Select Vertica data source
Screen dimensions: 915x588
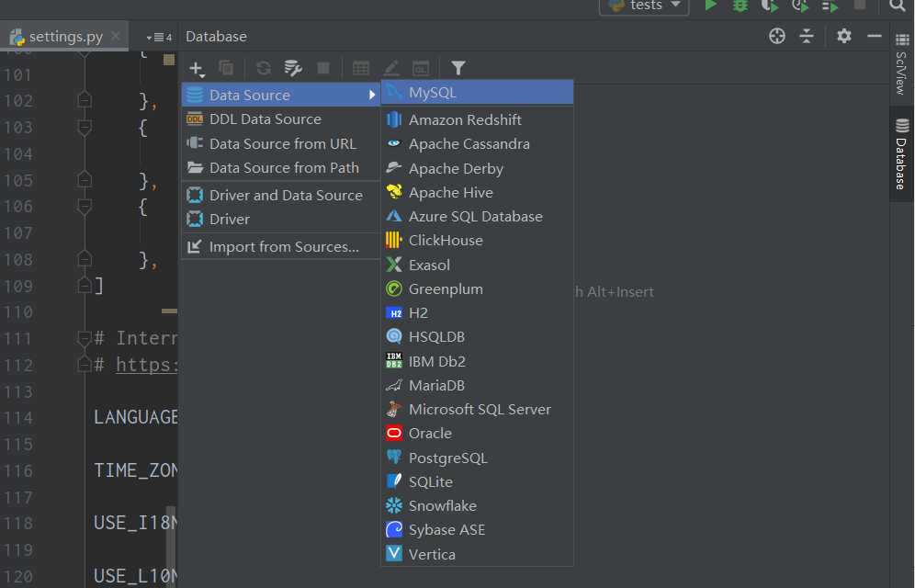(x=478, y=554)
